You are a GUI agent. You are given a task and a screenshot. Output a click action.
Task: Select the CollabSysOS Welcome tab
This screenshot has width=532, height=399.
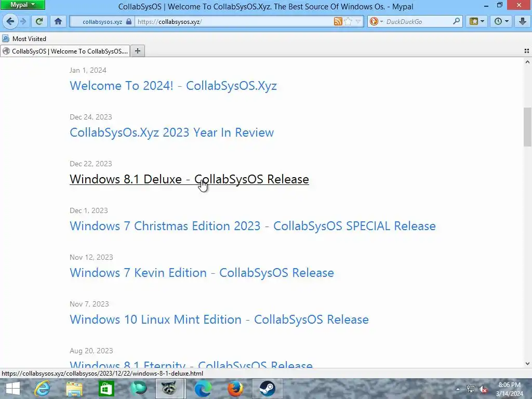[x=65, y=51]
